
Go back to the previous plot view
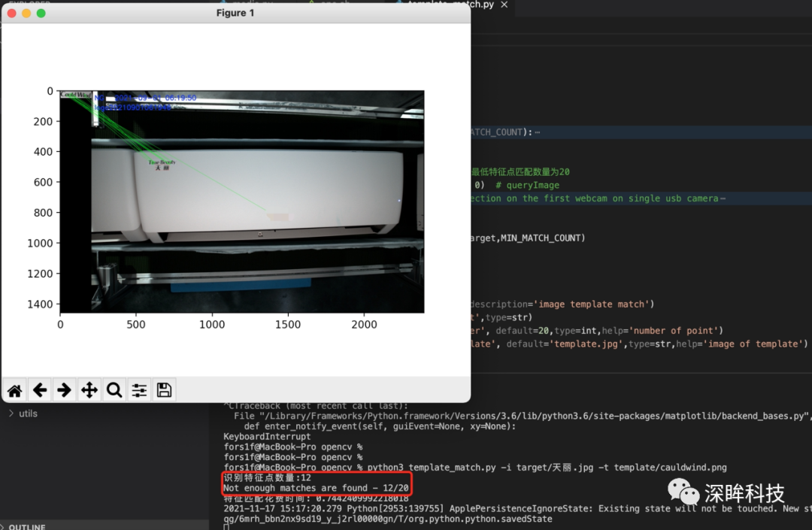(39, 390)
